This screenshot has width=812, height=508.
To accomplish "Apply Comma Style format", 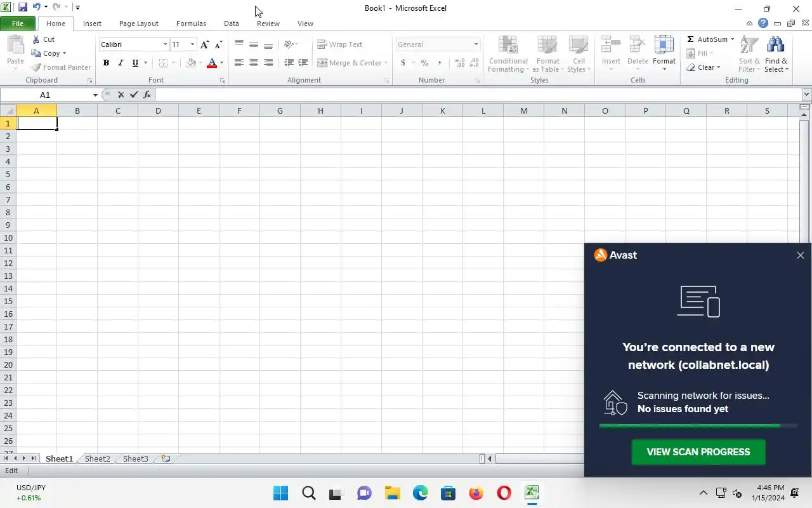I will tap(440, 63).
